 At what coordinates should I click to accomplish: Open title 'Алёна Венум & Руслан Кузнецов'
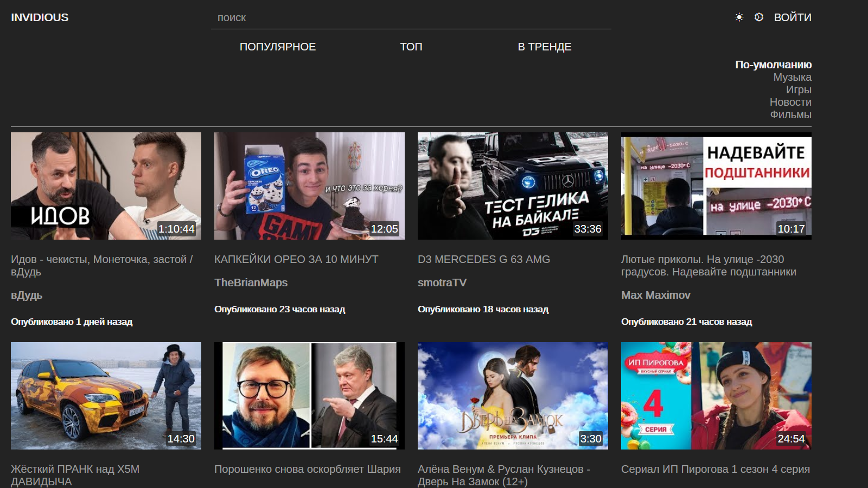tap(504, 476)
